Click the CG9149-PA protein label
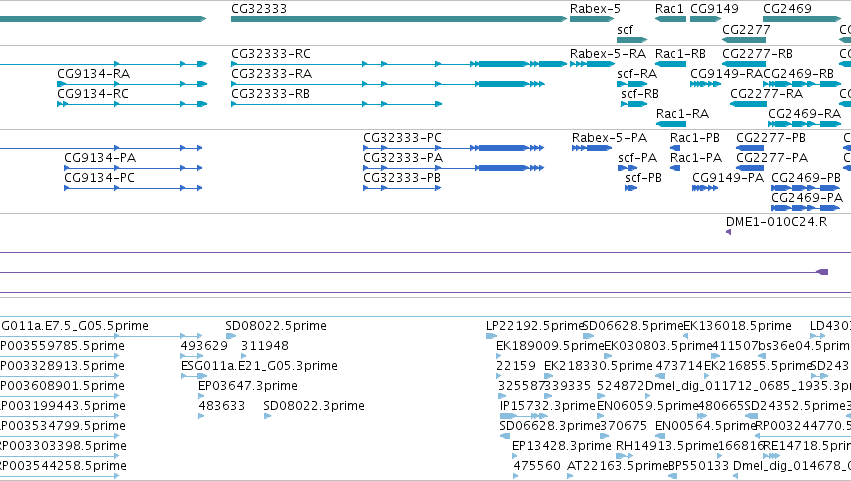 tap(728, 178)
